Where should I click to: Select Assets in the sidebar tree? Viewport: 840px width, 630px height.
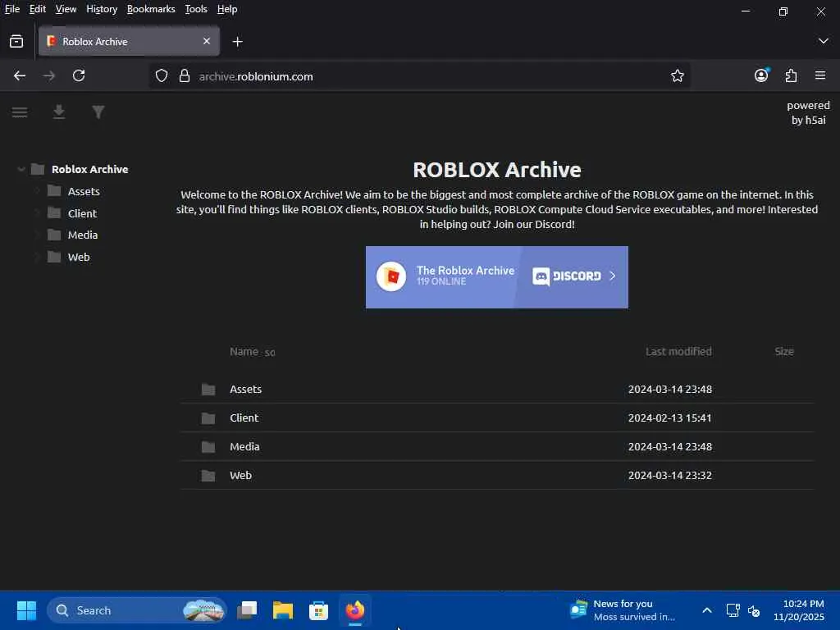pos(84,191)
